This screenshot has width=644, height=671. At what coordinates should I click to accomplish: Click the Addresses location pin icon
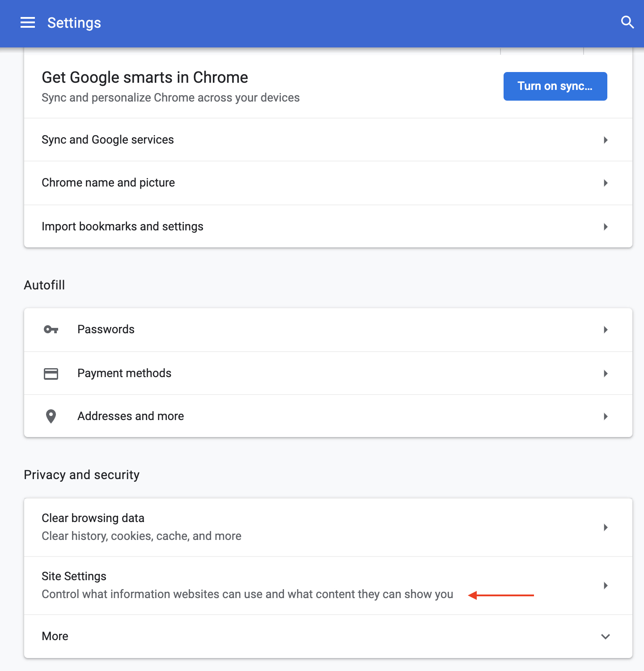coord(51,416)
